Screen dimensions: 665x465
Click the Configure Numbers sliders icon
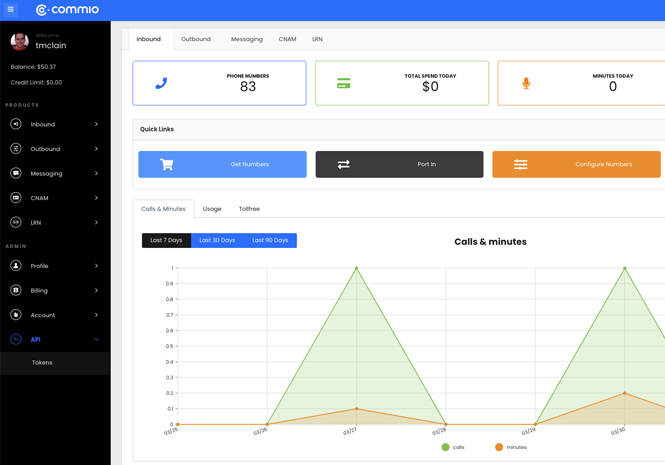[521, 164]
